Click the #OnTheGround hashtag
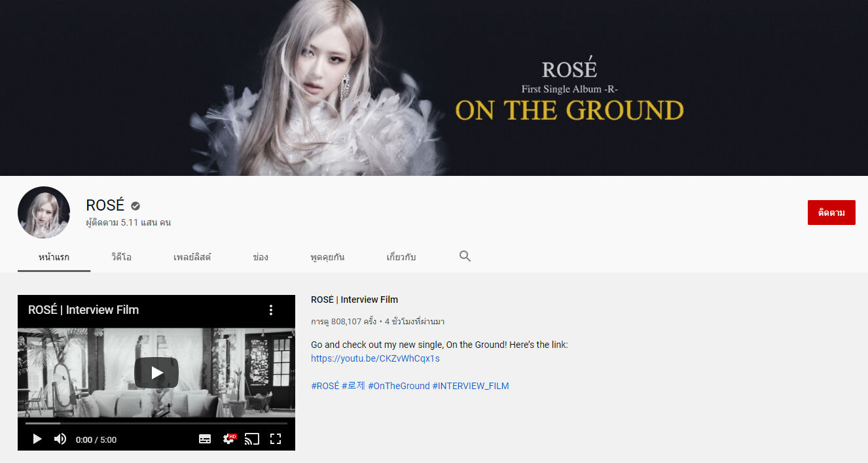 (x=399, y=386)
